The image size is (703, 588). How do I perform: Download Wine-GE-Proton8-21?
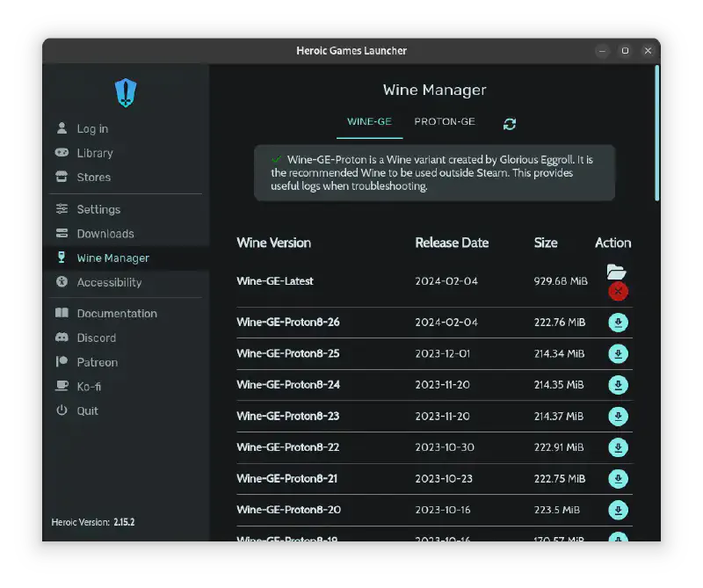pyautogui.click(x=619, y=479)
